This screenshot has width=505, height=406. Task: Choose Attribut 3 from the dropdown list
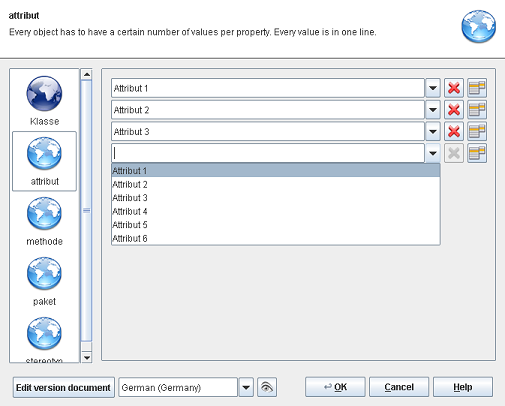tap(276, 198)
